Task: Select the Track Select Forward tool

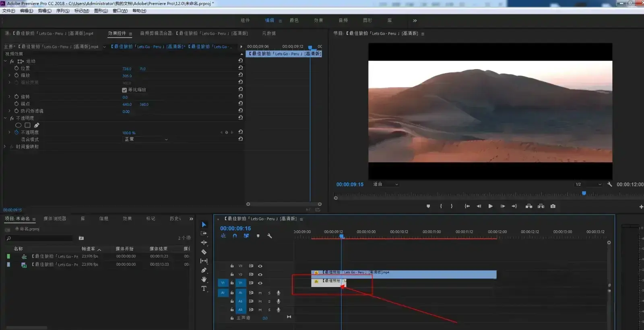Action: 204,233
